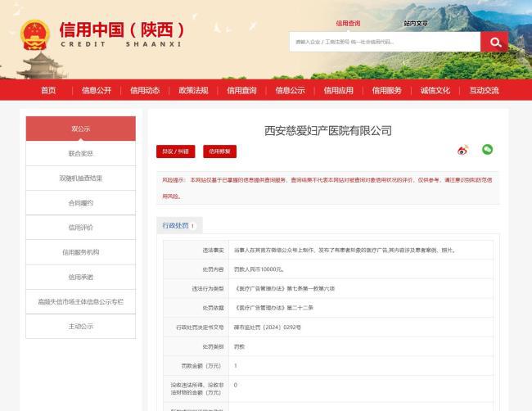
Task: Select 严重失信市场主体信息公示专栏 sidebar item
Action: tap(81, 302)
